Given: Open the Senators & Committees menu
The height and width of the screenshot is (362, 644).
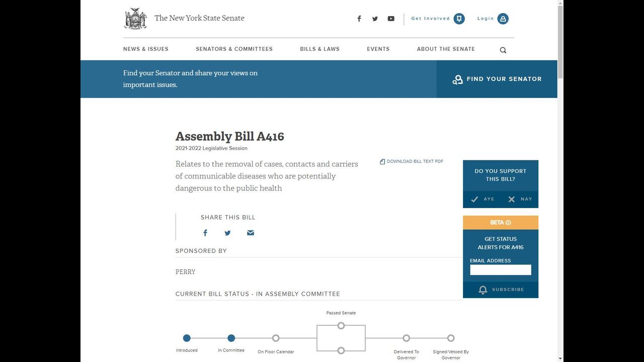Looking at the screenshot, I should [234, 49].
